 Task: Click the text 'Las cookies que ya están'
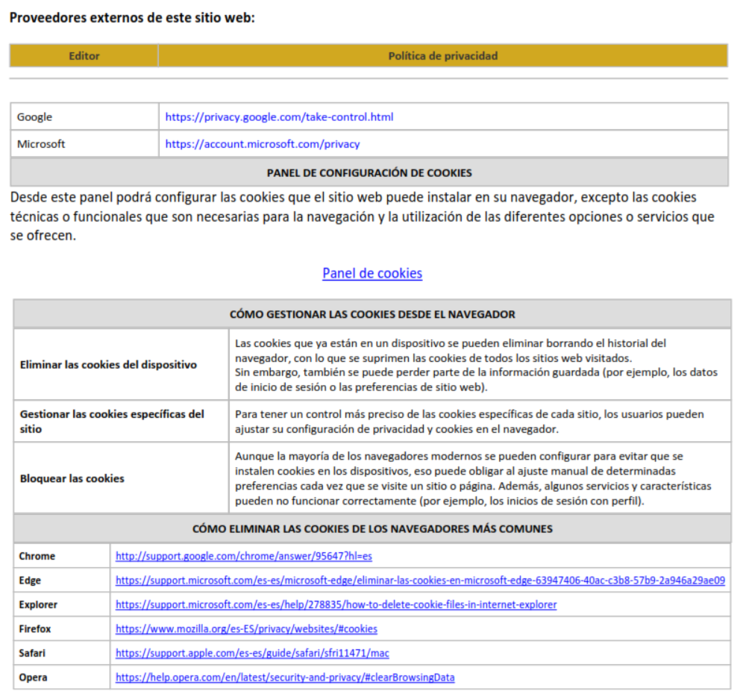[476, 365]
